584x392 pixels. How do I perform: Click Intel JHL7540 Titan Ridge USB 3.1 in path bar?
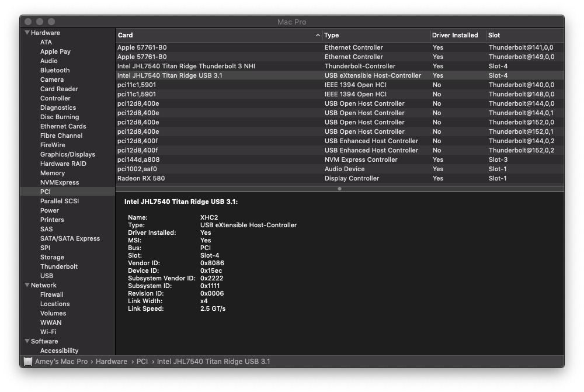213,362
